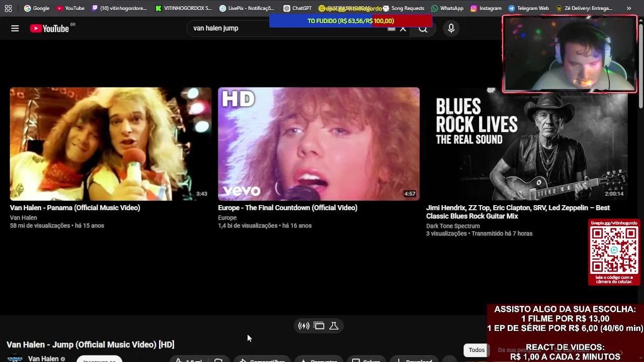Click the clapperboard icon in floating toolbar
Image resolution: width=644 pixels, height=362 pixels.
[x=319, y=326]
